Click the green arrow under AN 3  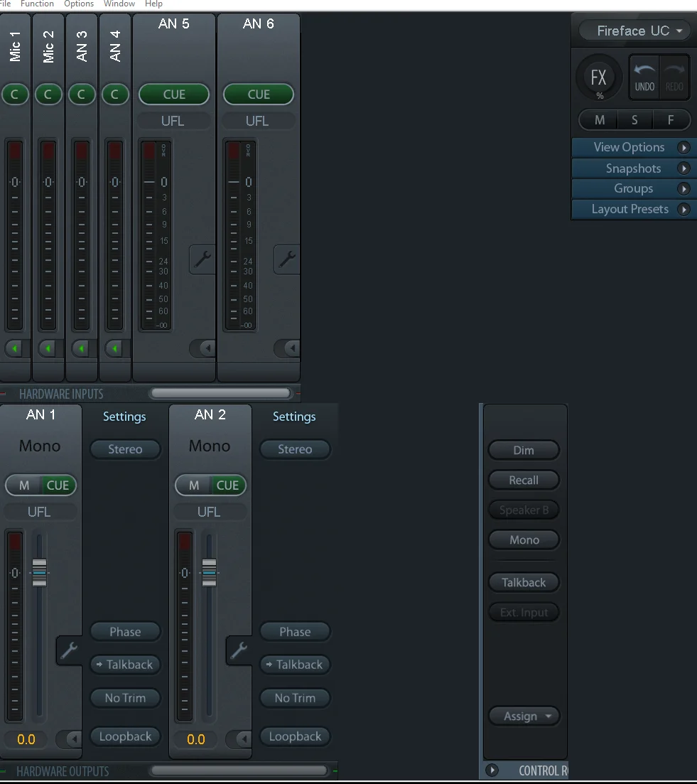pyautogui.click(x=82, y=348)
